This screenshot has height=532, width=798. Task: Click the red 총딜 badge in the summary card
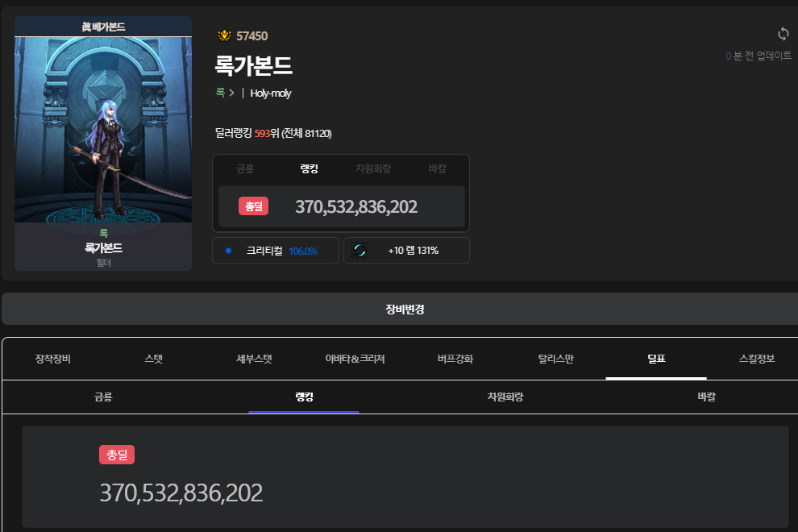point(253,206)
